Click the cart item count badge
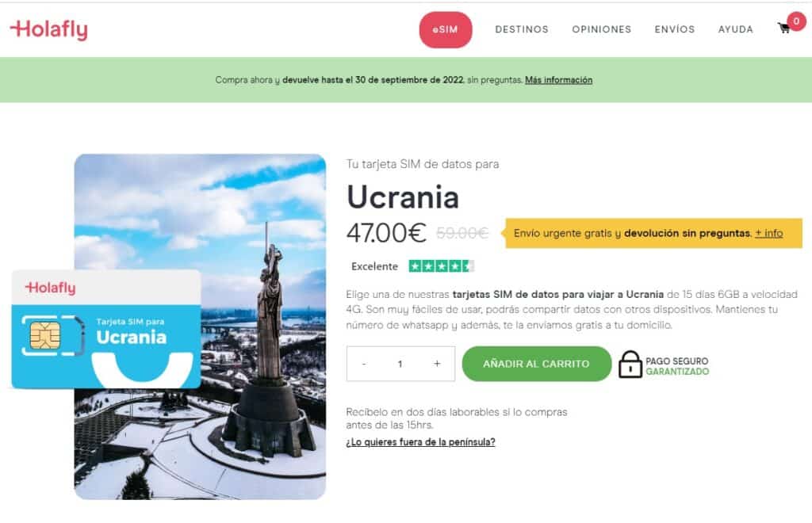This screenshot has width=812, height=523. [796, 21]
